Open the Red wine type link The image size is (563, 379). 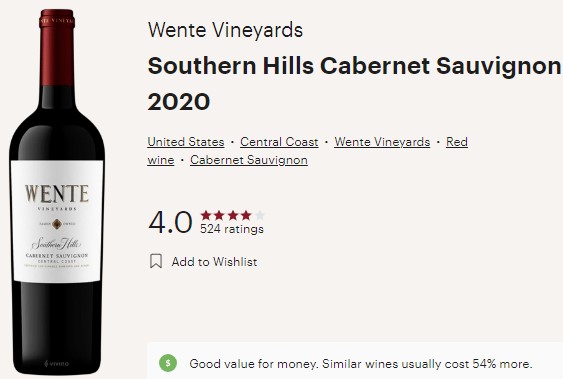point(457,142)
